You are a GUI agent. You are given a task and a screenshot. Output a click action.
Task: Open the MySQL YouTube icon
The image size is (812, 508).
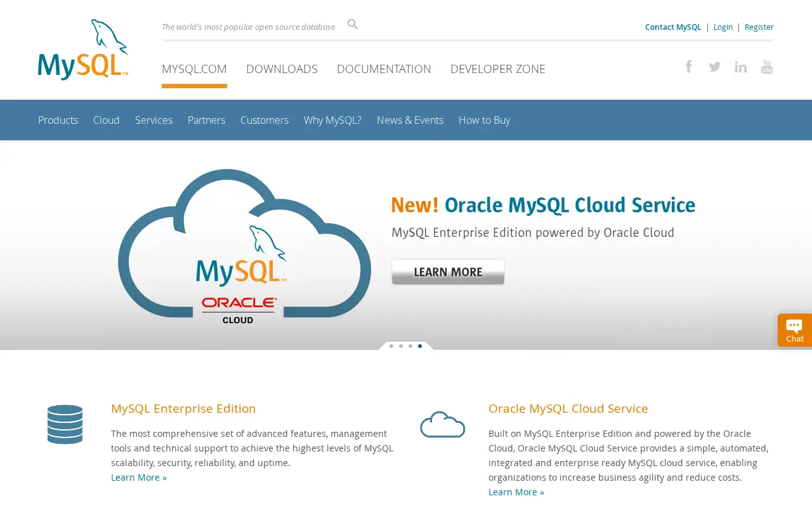tap(767, 67)
